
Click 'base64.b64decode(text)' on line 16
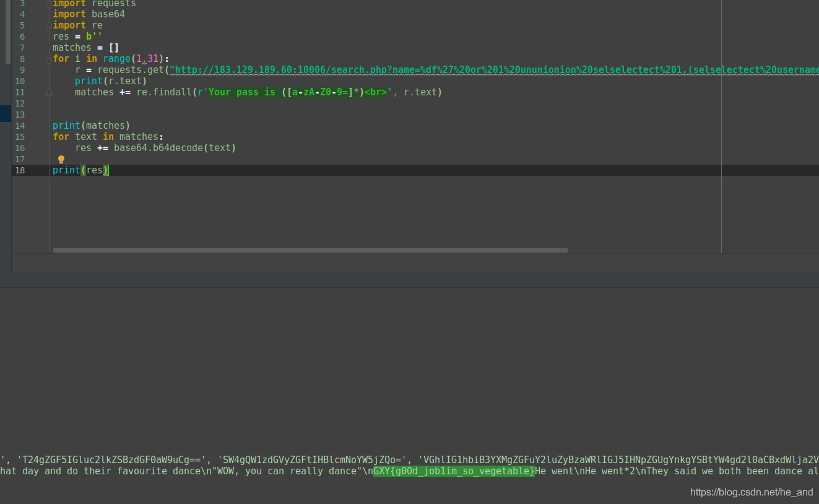click(x=175, y=148)
